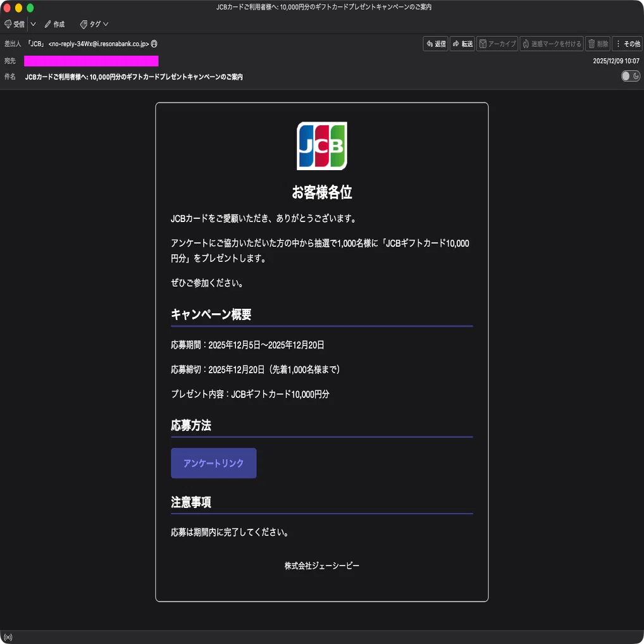The width and height of the screenshot is (644, 644).
Task: Click the 差出人 label
Action: click(x=12, y=44)
